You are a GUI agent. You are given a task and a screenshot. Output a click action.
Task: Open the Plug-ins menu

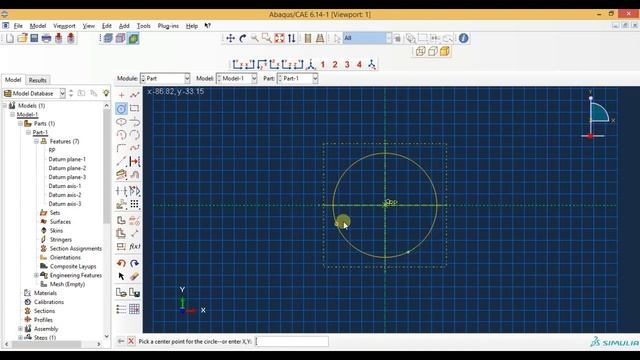click(x=168, y=26)
